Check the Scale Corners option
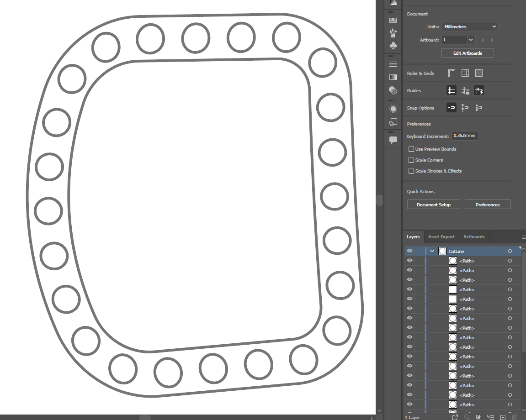Screen dimensions: 526x420 coord(411,160)
